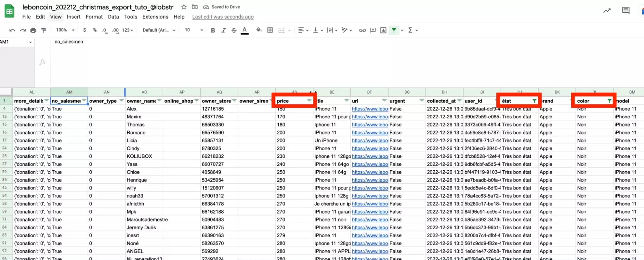The image size is (644, 260).
Task: Open the Data menu
Action: (113, 17)
